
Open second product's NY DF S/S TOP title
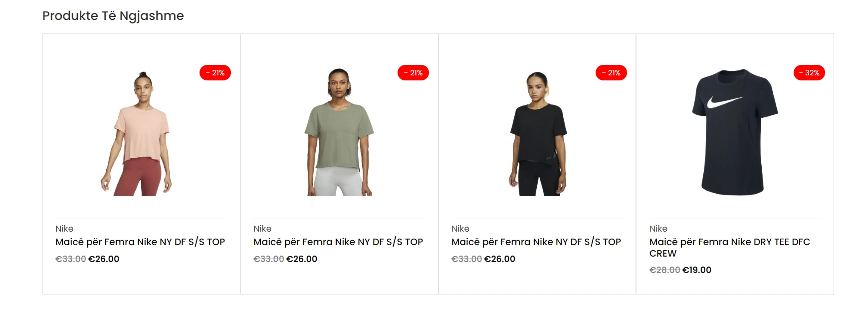pyautogui.click(x=338, y=242)
